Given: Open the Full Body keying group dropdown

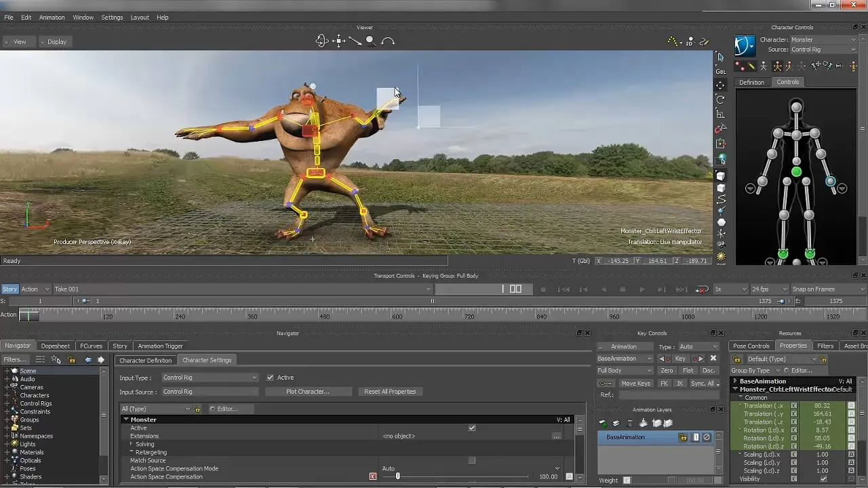Looking at the screenshot, I should [x=624, y=370].
